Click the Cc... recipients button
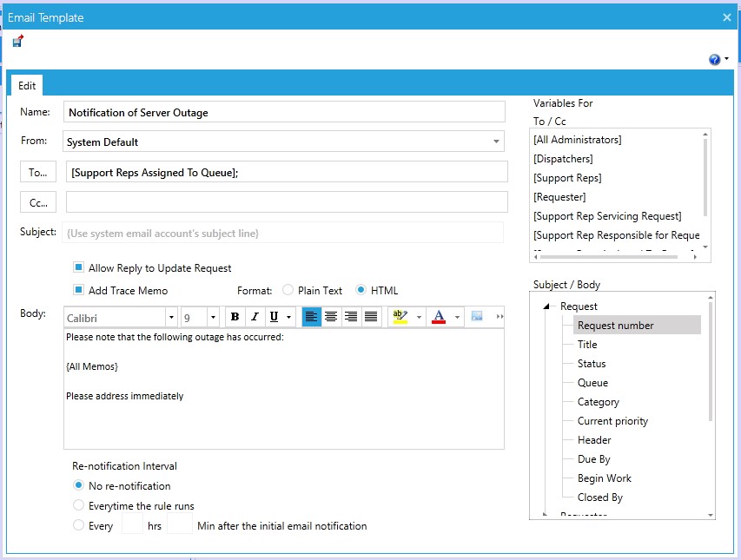The width and height of the screenshot is (741, 560). click(x=37, y=202)
